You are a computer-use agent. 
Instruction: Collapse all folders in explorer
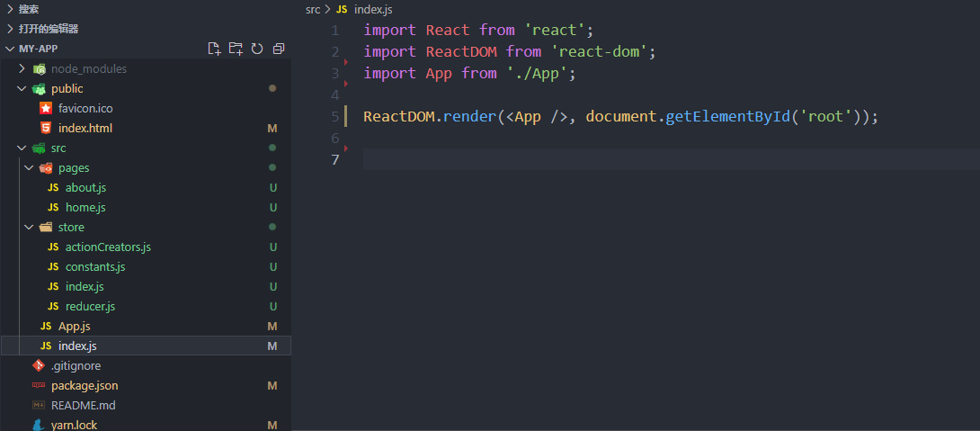click(x=279, y=49)
